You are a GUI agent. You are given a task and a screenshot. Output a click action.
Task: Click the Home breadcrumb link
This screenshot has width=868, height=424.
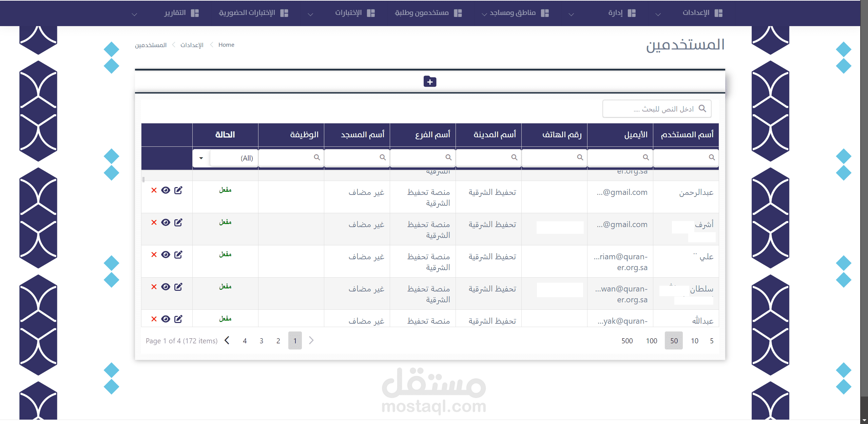(x=226, y=45)
